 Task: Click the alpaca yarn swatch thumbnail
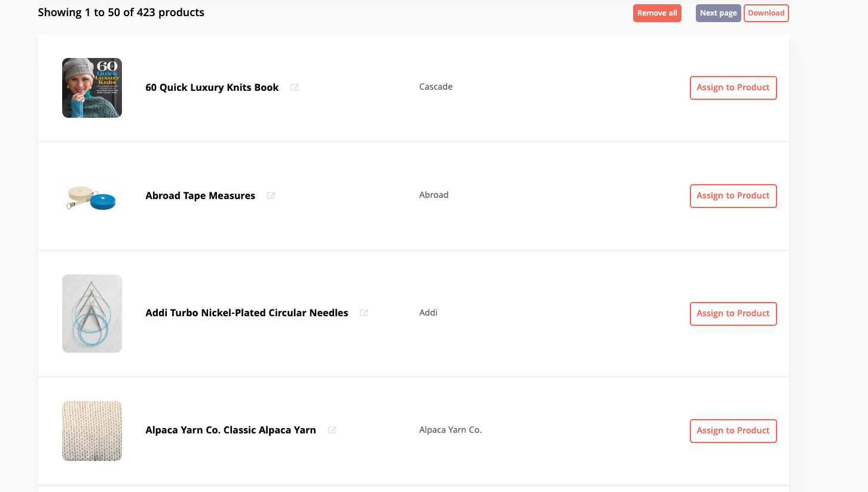tap(92, 431)
